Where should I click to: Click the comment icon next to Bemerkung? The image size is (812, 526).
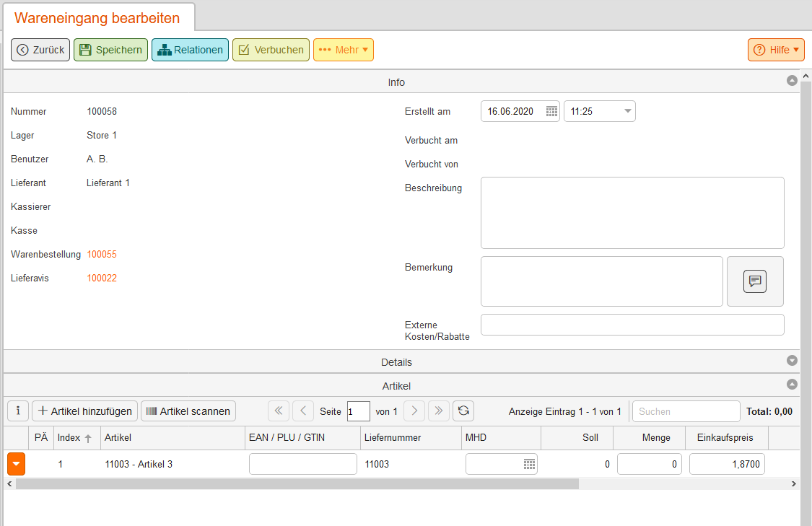[x=754, y=281]
